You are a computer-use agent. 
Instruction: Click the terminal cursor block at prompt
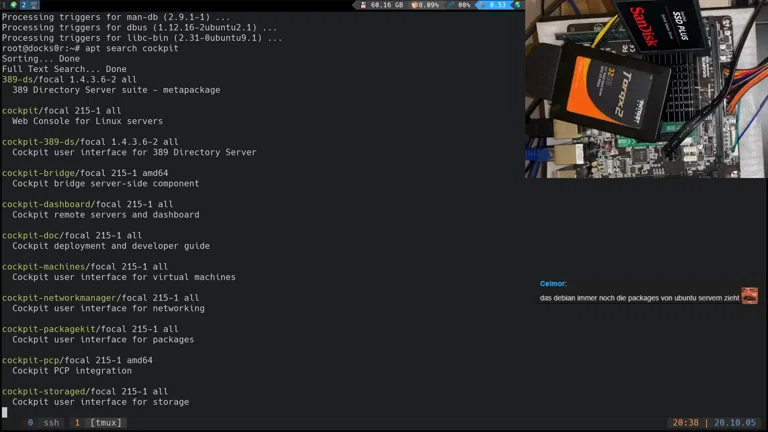pyautogui.click(x=4, y=412)
